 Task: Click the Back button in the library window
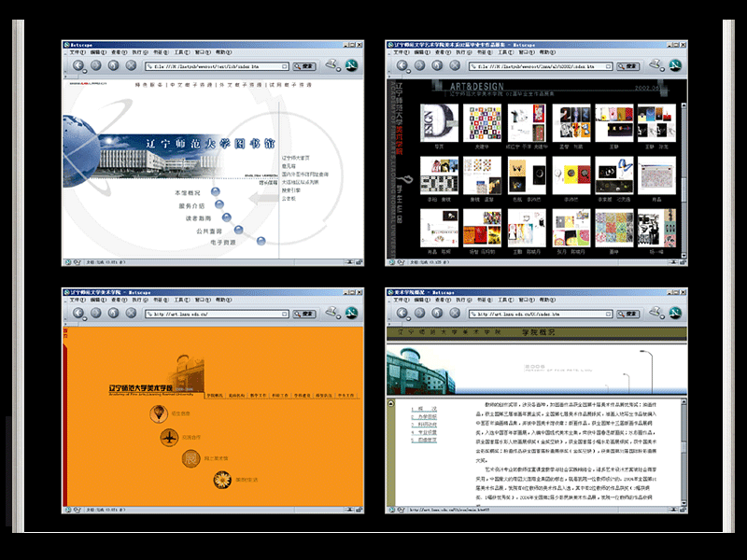click(78, 65)
